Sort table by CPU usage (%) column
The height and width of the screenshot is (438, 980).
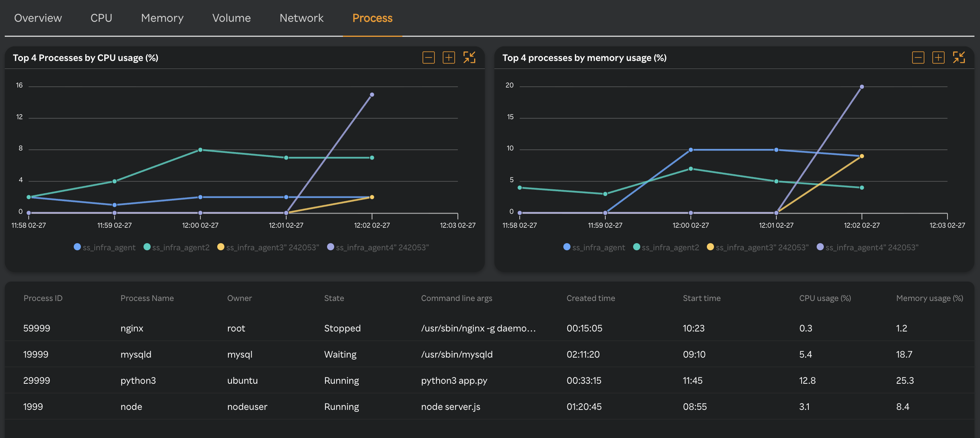(825, 298)
